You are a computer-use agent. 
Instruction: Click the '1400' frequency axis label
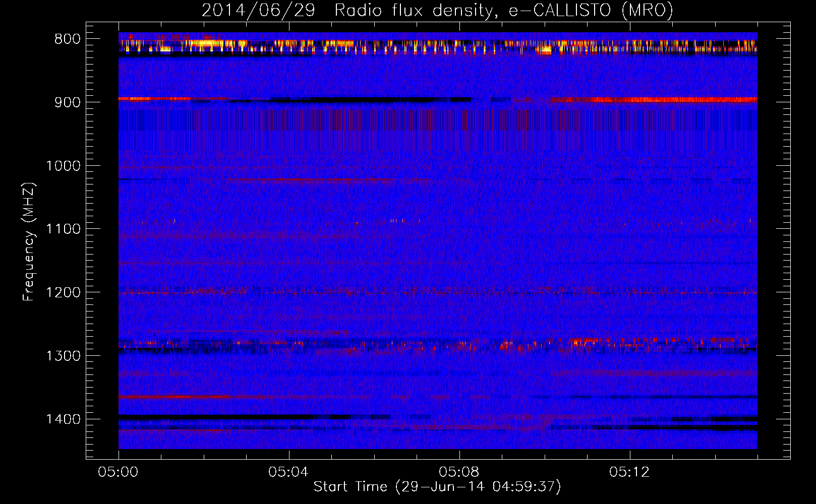[63, 419]
